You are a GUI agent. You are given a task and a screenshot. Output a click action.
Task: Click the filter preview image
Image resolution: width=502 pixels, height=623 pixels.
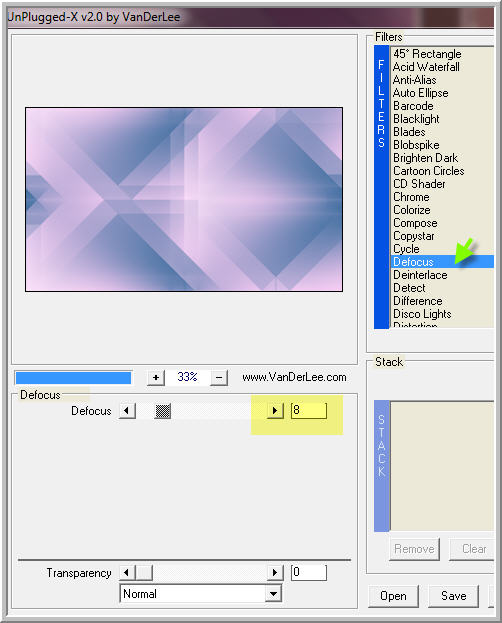click(184, 199)
